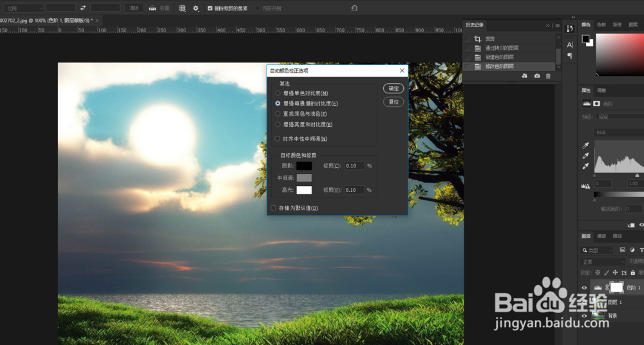Screen dimensions: 644x345
Task: Check 存储为默认值 checkbox
Action: tap(273, 209)
